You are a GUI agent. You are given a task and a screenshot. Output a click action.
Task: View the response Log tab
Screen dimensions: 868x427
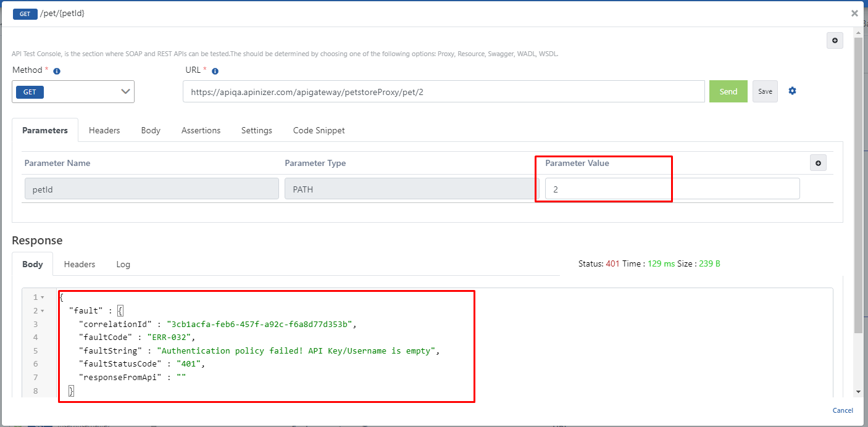(123, 264)
